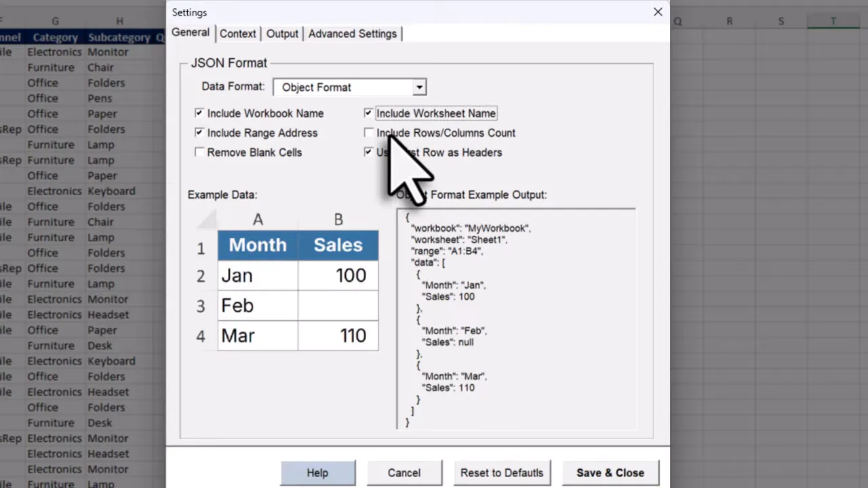Expand the Data Format dropdown arrow

point(419,87)
